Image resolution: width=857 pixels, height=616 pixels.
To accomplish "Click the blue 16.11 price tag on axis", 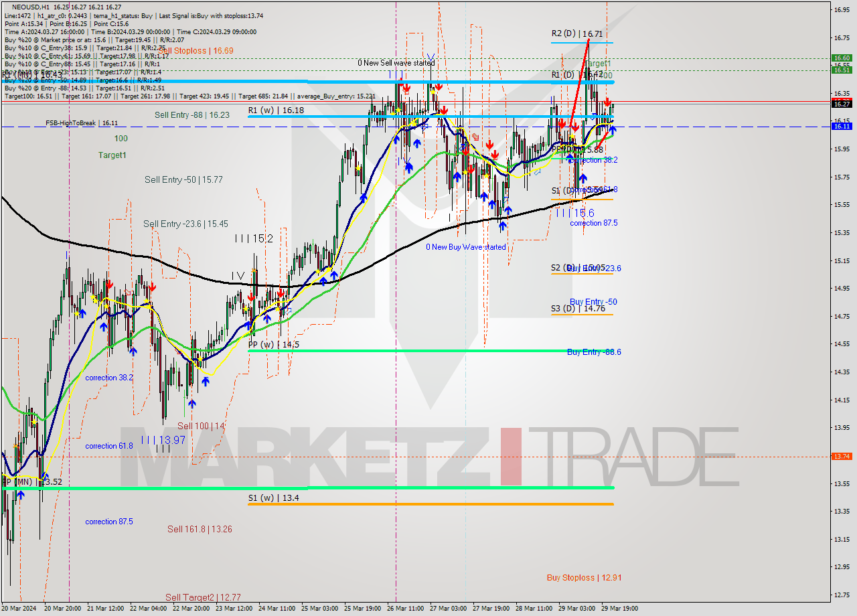I will pos(842,126).
